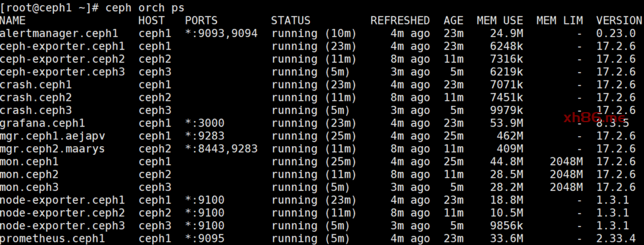Click the 7316k memory value
This screenshot has height=245, width=644.
pyautogui.click(x=506, y=59)
